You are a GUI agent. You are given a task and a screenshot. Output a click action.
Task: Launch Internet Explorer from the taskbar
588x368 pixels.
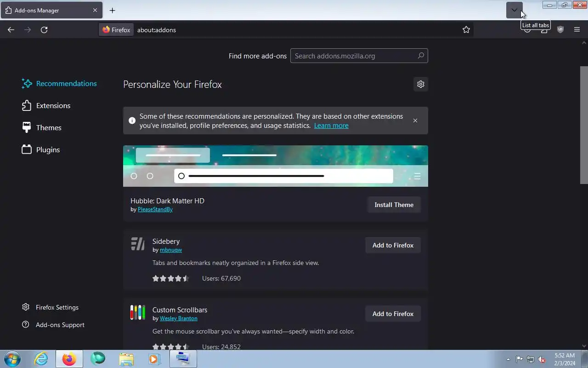coord(41,359)
